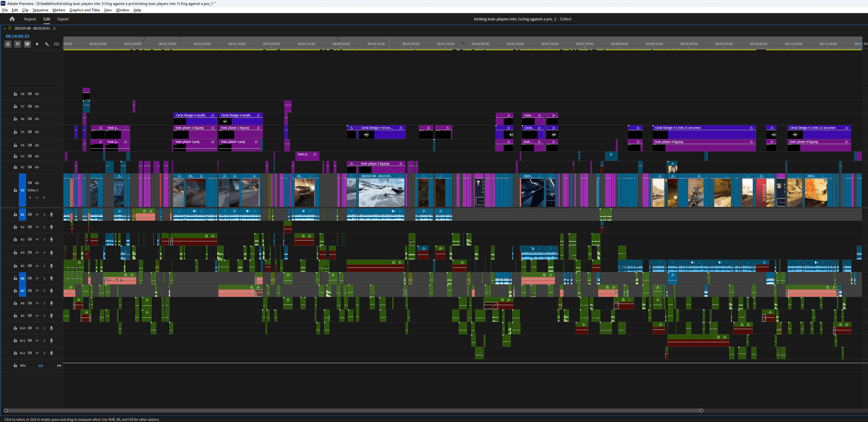Add a marker with the marker icon
This screenshot has height=422, width=868.
click(x=37, y=44)
